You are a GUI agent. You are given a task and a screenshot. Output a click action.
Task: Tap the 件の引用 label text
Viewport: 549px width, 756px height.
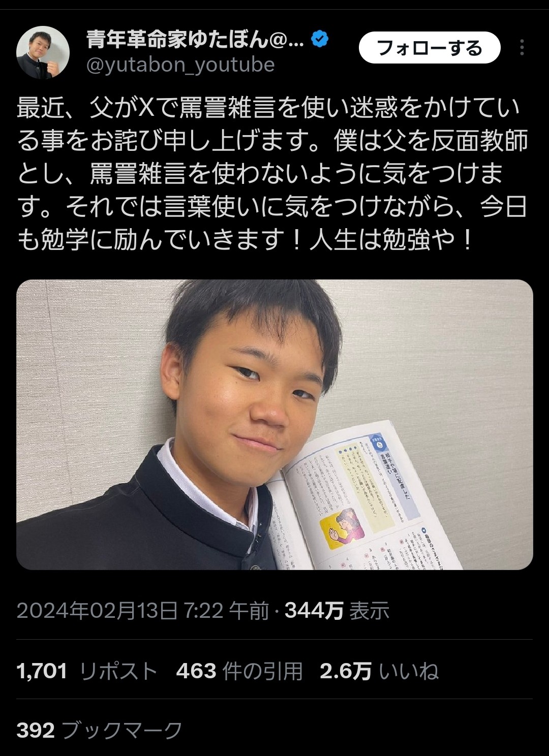263,671
